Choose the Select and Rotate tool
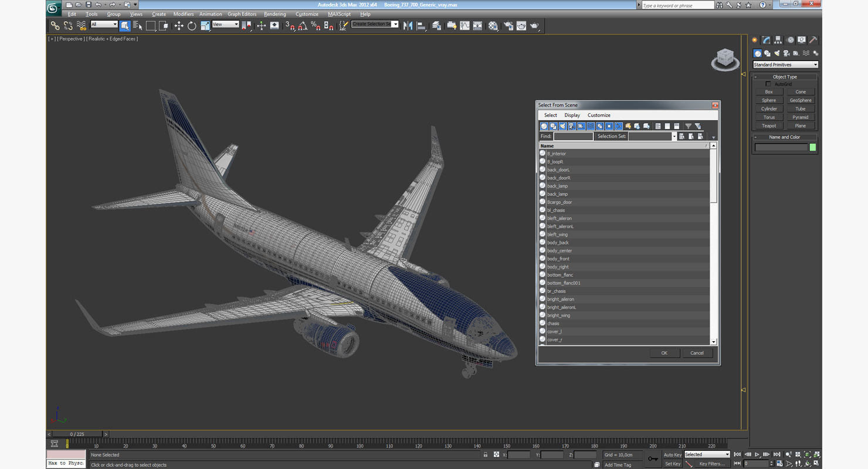868x469 pixels. pos(192,26)
